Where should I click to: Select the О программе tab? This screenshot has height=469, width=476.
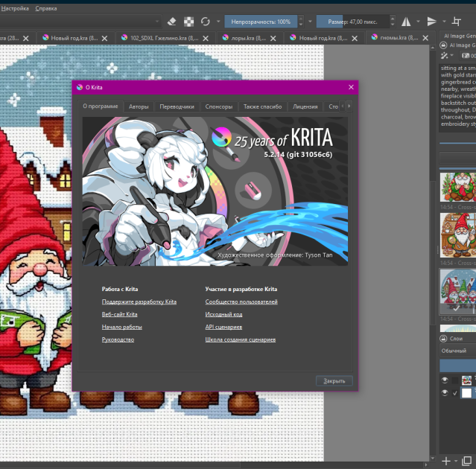tap(101, 106)
